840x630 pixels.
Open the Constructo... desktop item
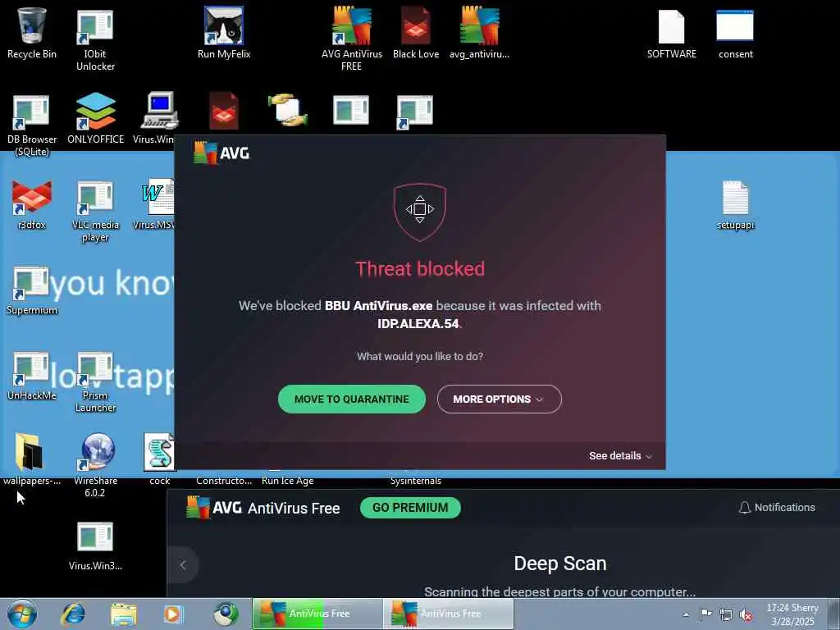pyautogui.click(x=224, y=481)
